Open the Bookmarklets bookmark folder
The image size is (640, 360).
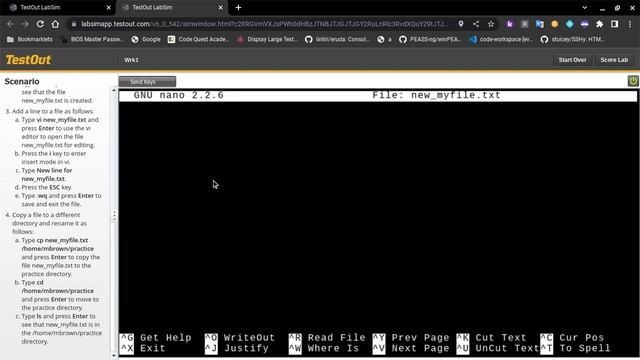[30, 39]
